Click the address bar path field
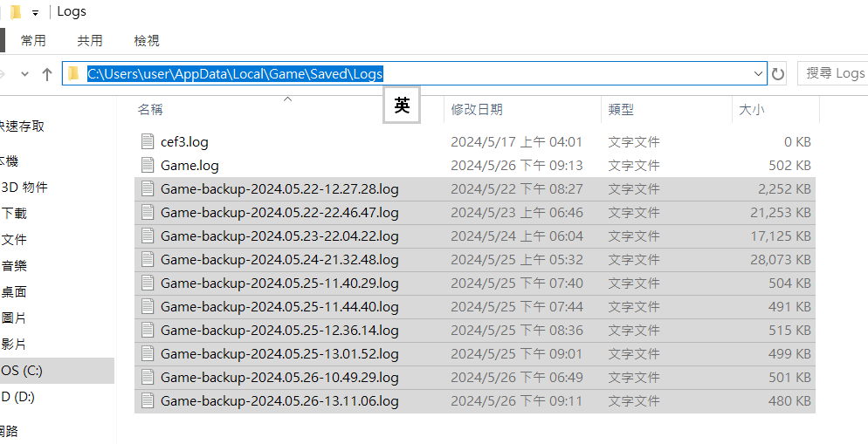868x444 pixels. [x=414, y=73]
